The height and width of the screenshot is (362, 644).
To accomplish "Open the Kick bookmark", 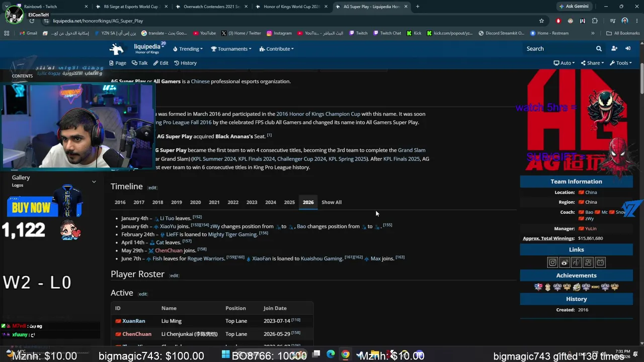I will pyautogui.click(x=414, y=33).
